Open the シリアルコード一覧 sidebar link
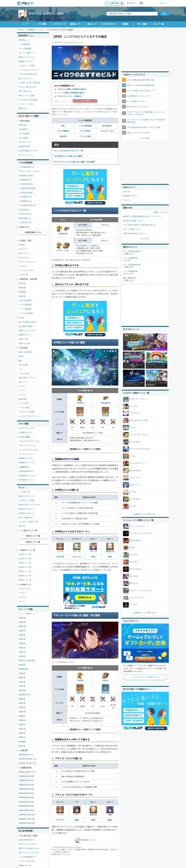 (x=26, y=104)
